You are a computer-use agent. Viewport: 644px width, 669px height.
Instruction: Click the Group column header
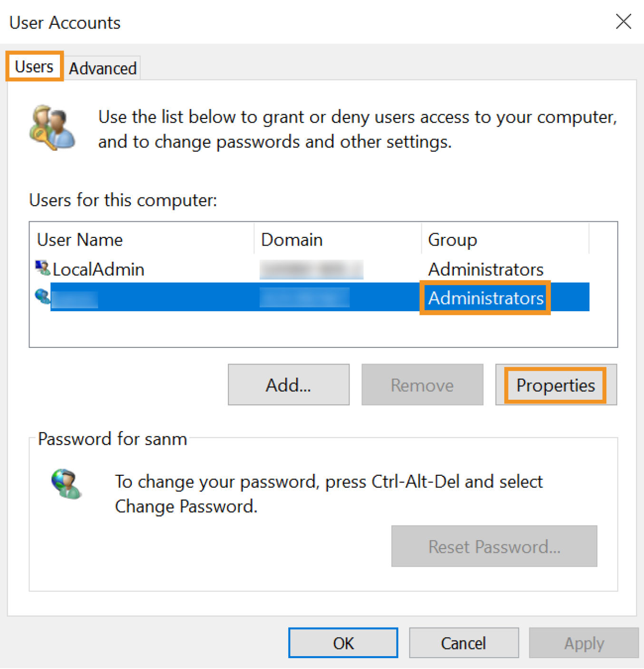click(452, 240)
